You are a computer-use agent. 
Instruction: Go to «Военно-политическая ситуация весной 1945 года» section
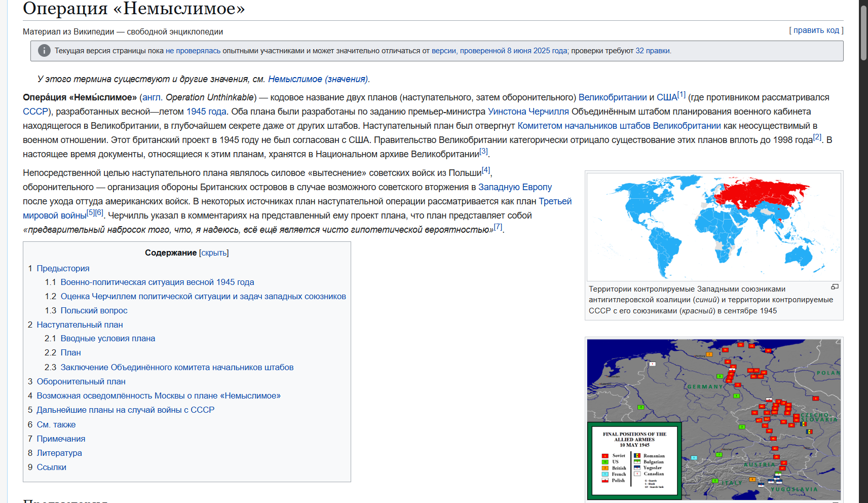pos(158,282)
